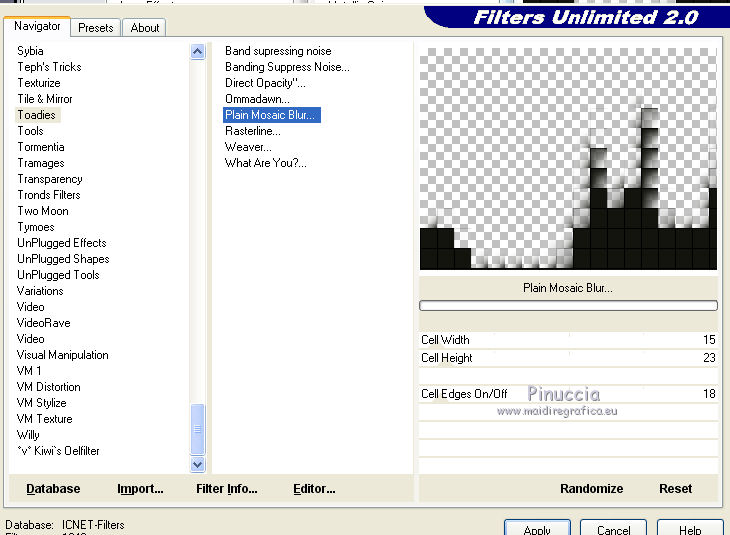Screen dimensions: 730x535
Task: Select the VM 1 category
Action: 29,371
